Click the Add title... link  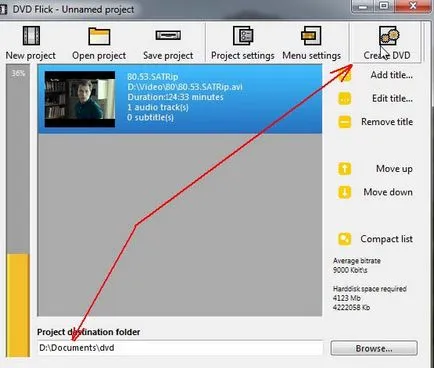(392, 75)
